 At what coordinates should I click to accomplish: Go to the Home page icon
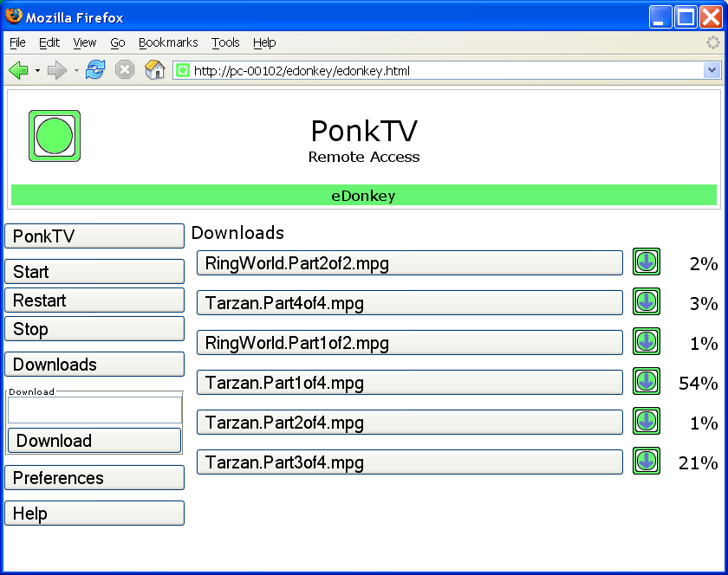[x=154, y=70]
